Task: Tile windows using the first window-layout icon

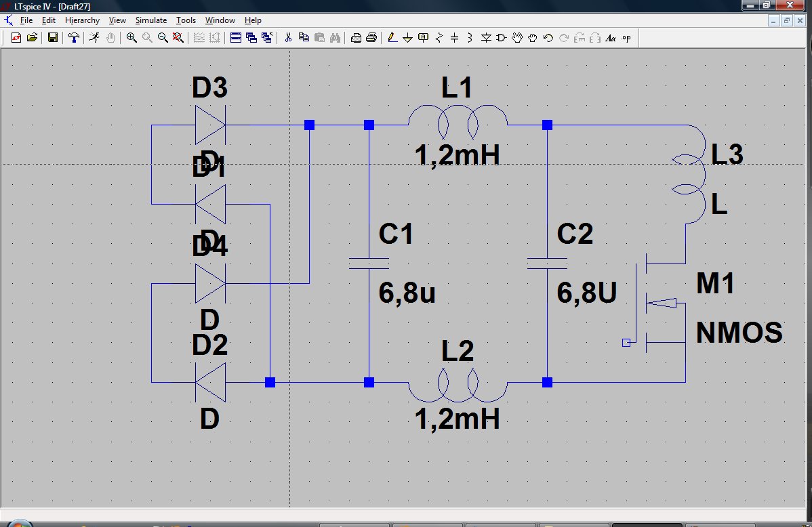Action: 236,38
